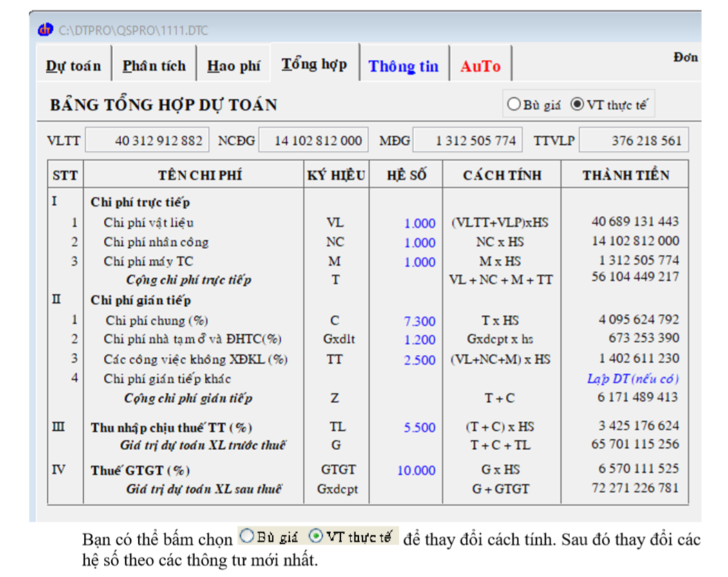The height and width of the screenshot is (577, 728).
Task: Select the Tổng hợp tab
Action: click(314, 64)
